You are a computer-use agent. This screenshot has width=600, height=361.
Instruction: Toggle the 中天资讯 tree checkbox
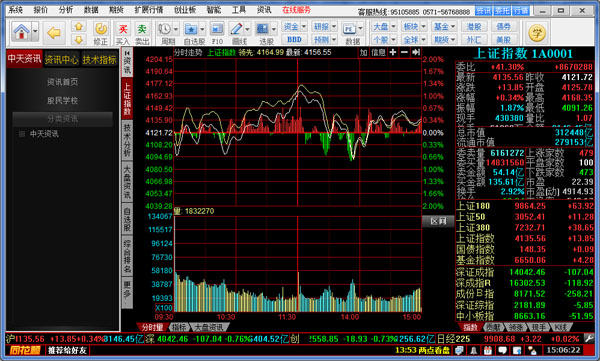(x=22, y=134)
